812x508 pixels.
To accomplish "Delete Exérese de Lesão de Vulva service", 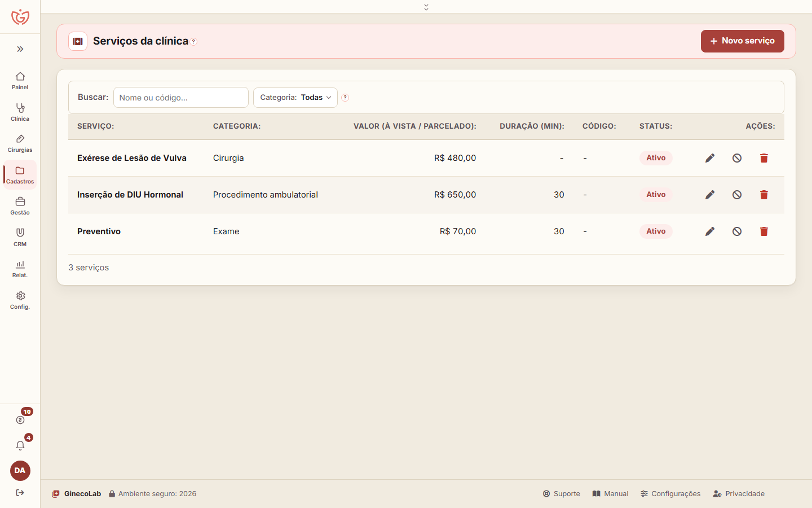I will (764, 158).
